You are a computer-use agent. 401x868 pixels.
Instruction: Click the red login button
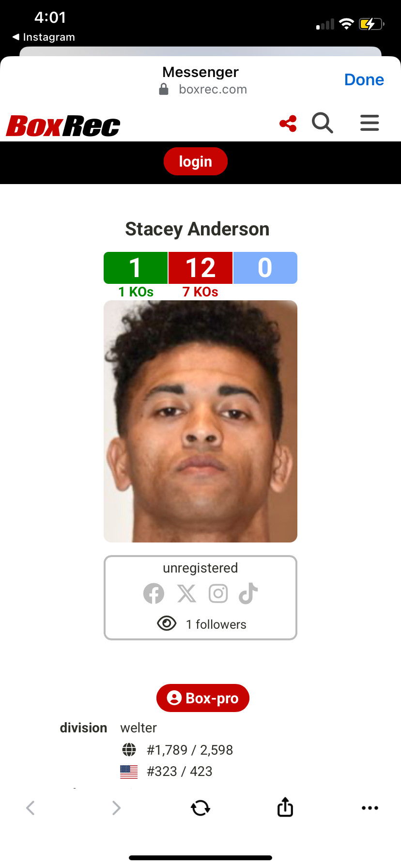(x=196, y=161)
